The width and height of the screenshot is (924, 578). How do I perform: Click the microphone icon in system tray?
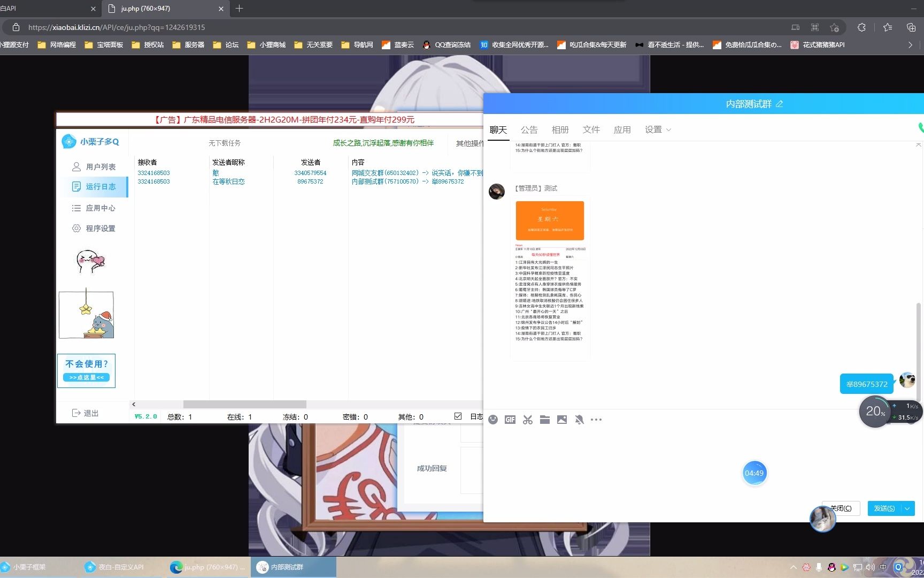coord(819,567)
